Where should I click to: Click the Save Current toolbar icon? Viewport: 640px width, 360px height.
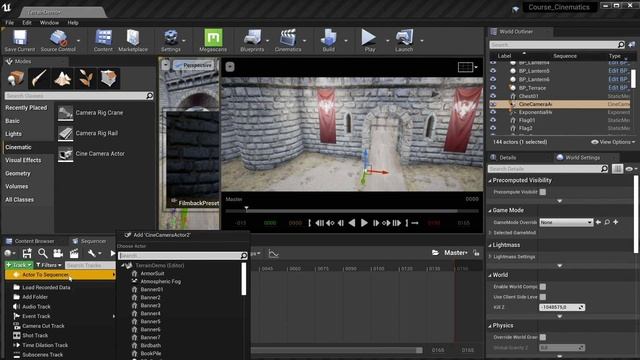[20, 40]
